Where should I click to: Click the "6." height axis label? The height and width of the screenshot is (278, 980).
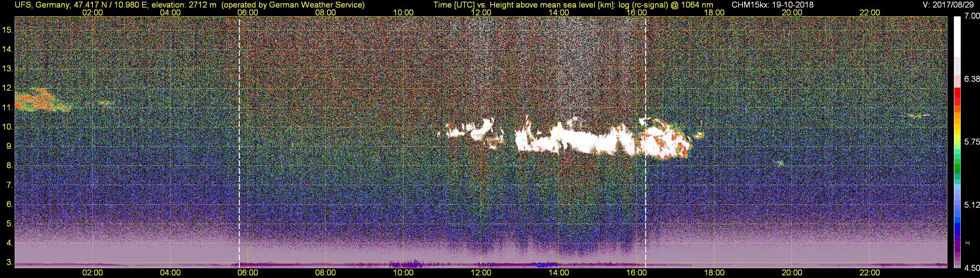pyautogui.click(x=10, y=204)
